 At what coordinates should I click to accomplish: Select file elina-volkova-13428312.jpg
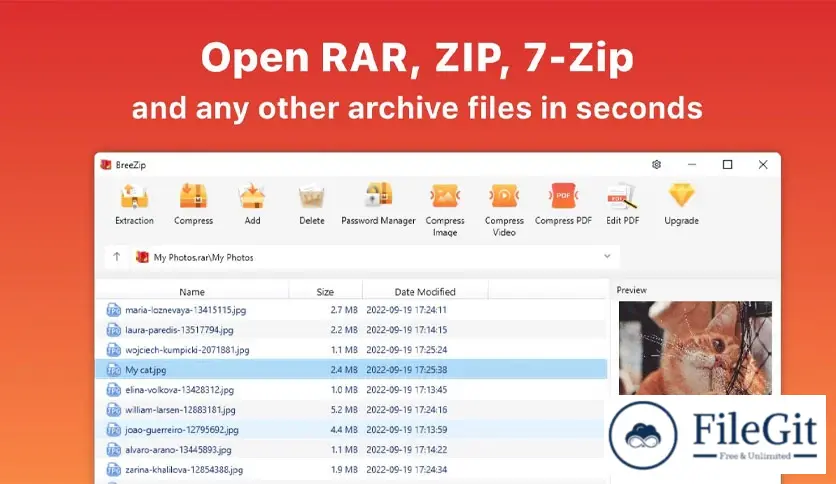click(179, 390)
